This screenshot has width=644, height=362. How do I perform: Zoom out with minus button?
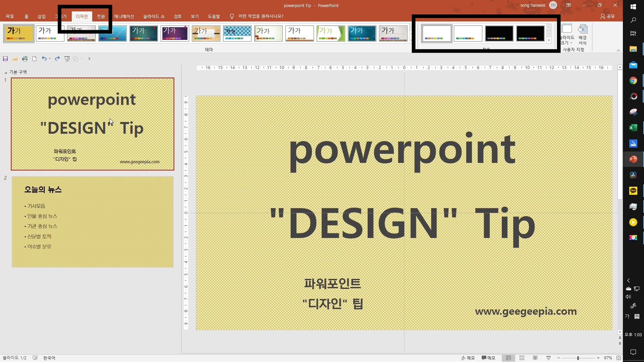point(559,358)
